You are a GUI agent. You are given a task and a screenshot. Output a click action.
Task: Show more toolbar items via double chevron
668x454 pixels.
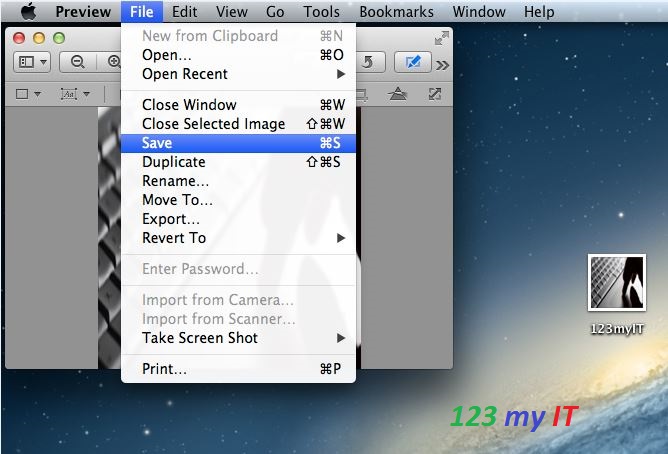click(442, 64)
